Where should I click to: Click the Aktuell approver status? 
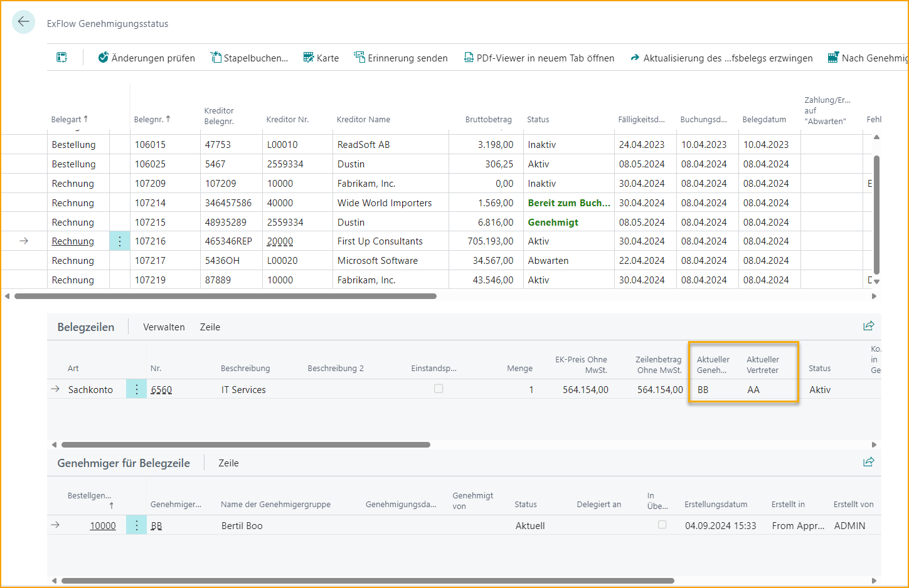point(530,525)
